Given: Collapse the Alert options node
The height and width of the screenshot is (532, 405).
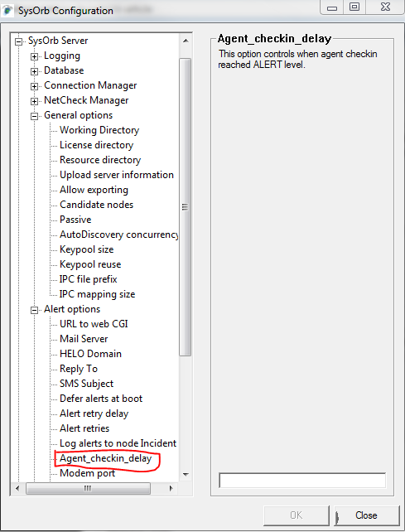Looking at the screenshot, I should coord(34,310).
